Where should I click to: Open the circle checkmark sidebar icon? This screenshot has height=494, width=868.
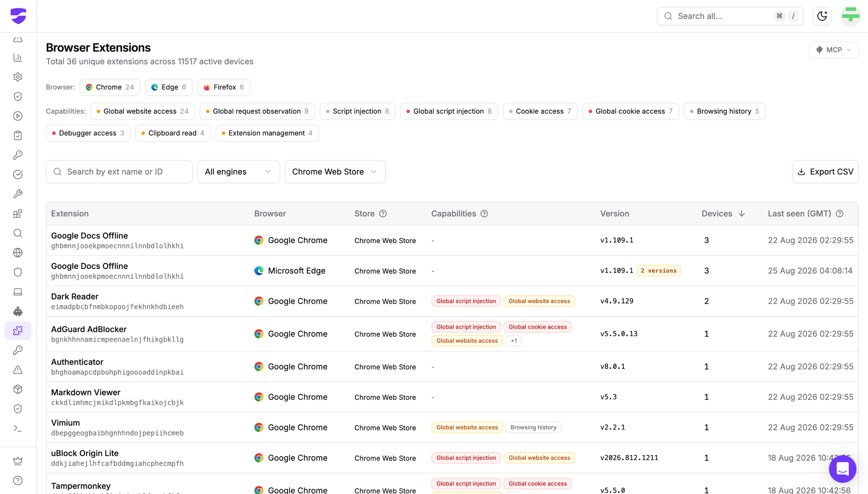coord(18,175)
